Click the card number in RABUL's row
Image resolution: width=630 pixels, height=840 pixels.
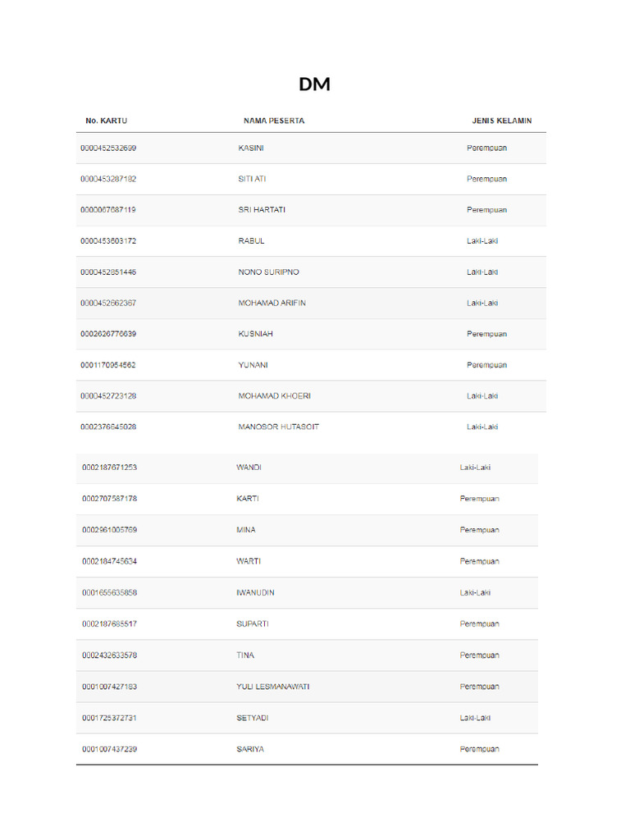coord(108,241)
